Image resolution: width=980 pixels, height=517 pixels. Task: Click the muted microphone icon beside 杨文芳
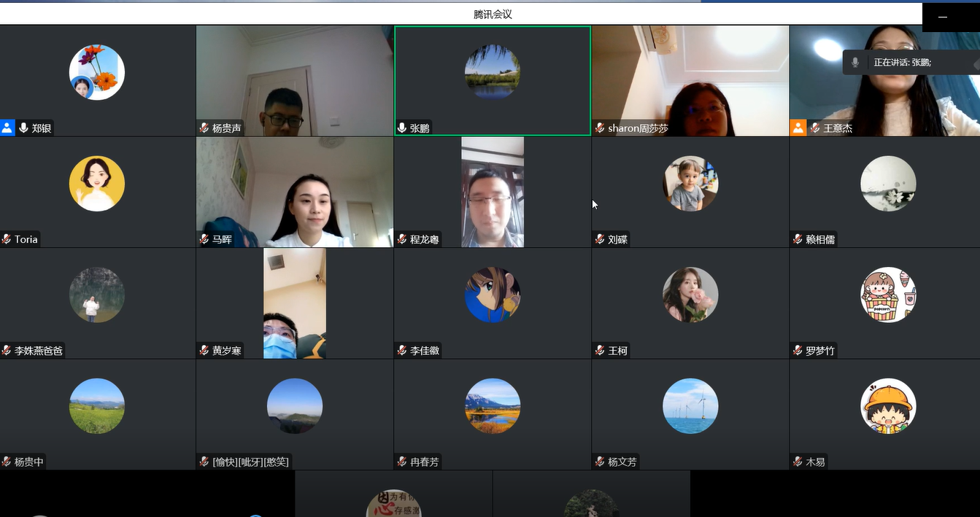click(600, 462)
